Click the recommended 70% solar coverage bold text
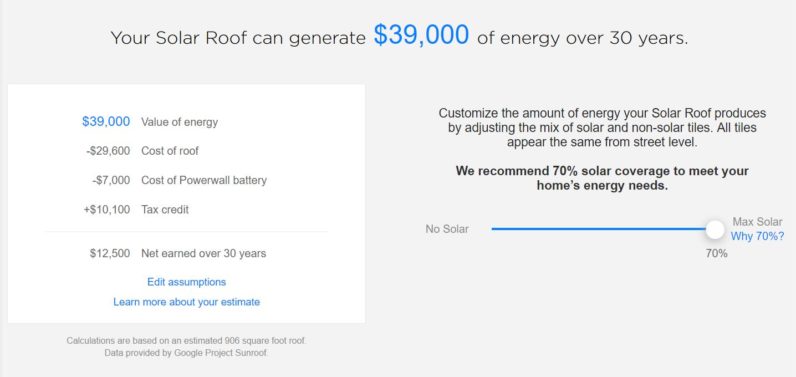 click(x=602, y=178)
